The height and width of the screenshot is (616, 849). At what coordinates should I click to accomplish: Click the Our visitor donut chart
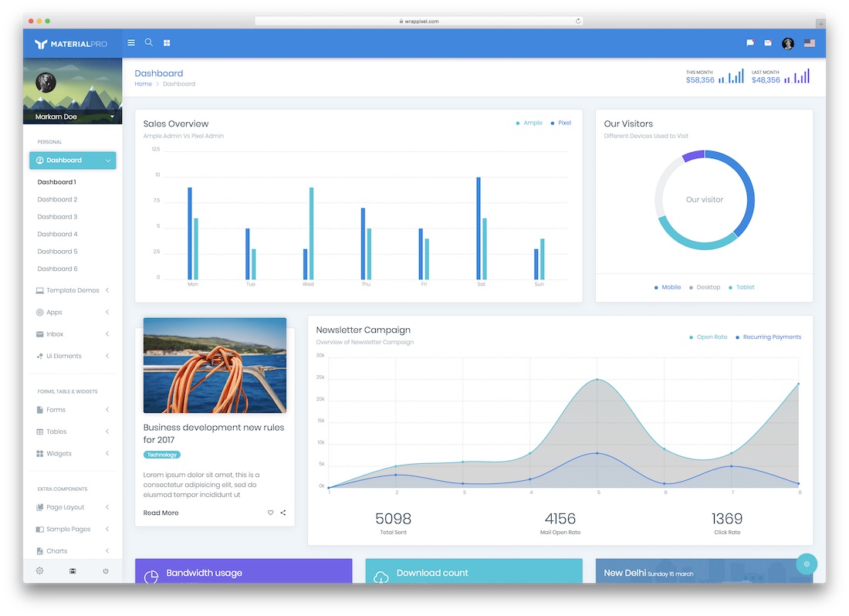[705, 200]
